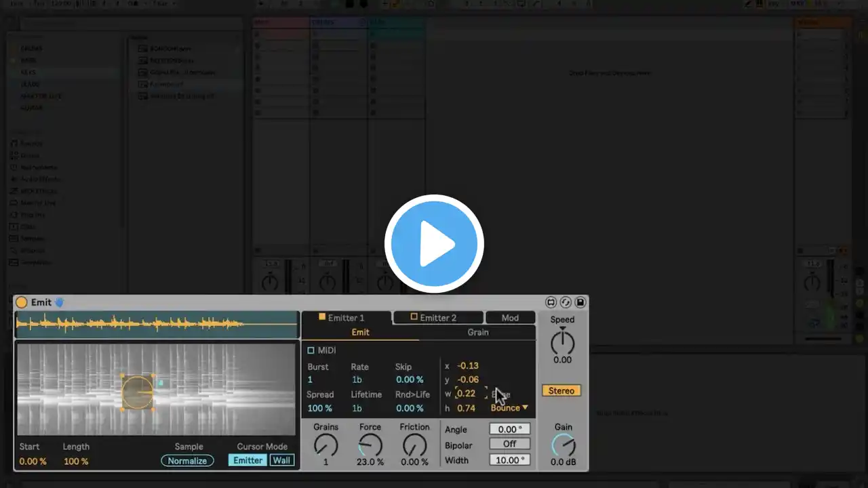
Task: Save the Emit preset with the disk icon
Action: 580,302
